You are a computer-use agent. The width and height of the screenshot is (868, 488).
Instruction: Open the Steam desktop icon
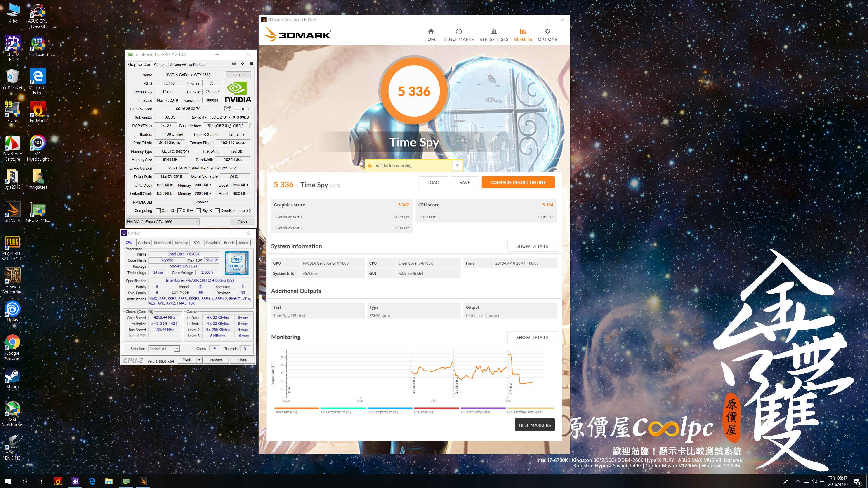tap(12, 379)
